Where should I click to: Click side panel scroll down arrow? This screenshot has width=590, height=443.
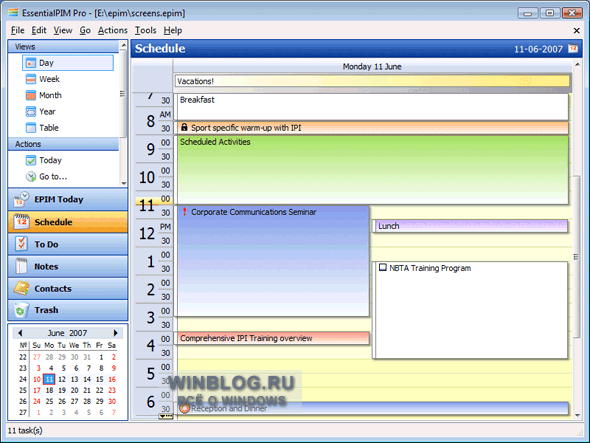click(x=123, y=183)
